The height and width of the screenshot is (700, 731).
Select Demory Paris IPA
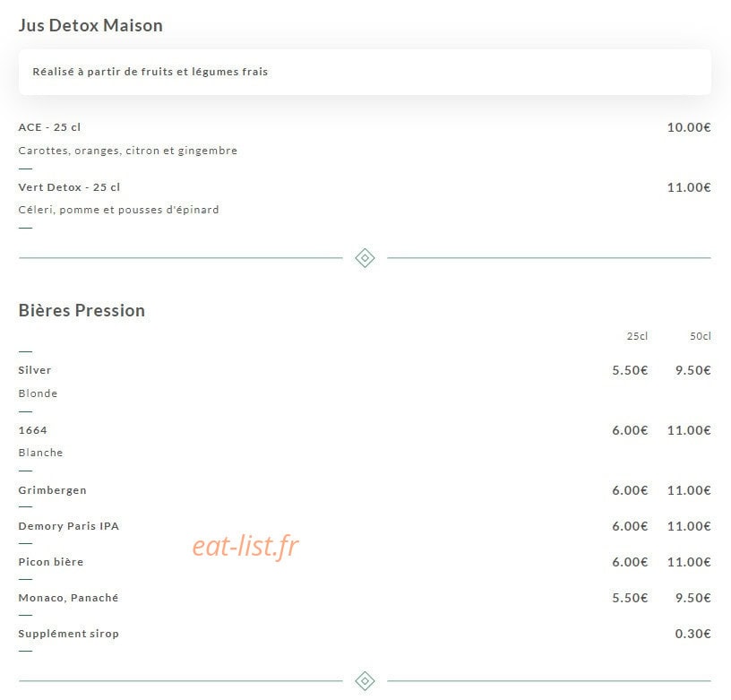coord(68,526)
